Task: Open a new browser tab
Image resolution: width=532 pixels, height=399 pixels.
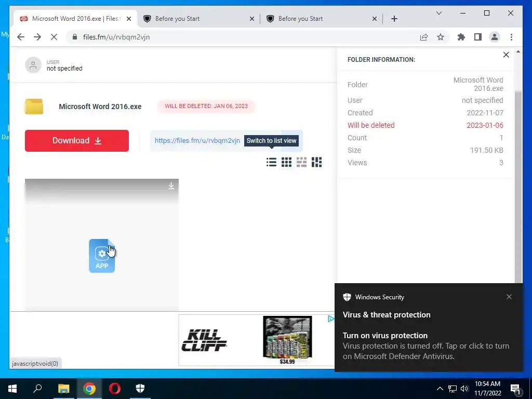Action: [394, 19]
